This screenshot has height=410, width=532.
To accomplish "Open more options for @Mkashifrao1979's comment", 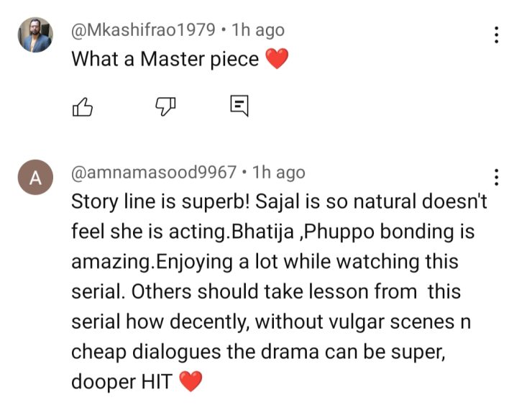I will (496, 35).
